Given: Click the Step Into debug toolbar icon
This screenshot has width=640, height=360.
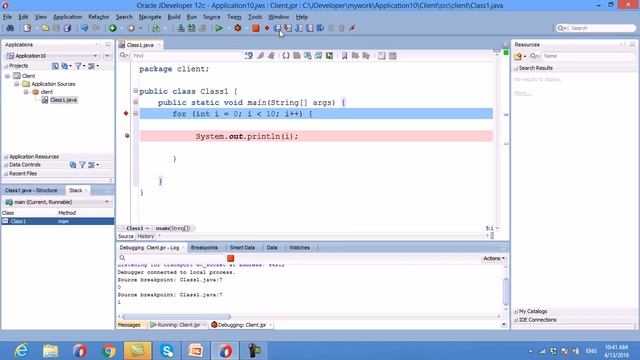Looking at the screenshot, I should click(x=288, y=28).
